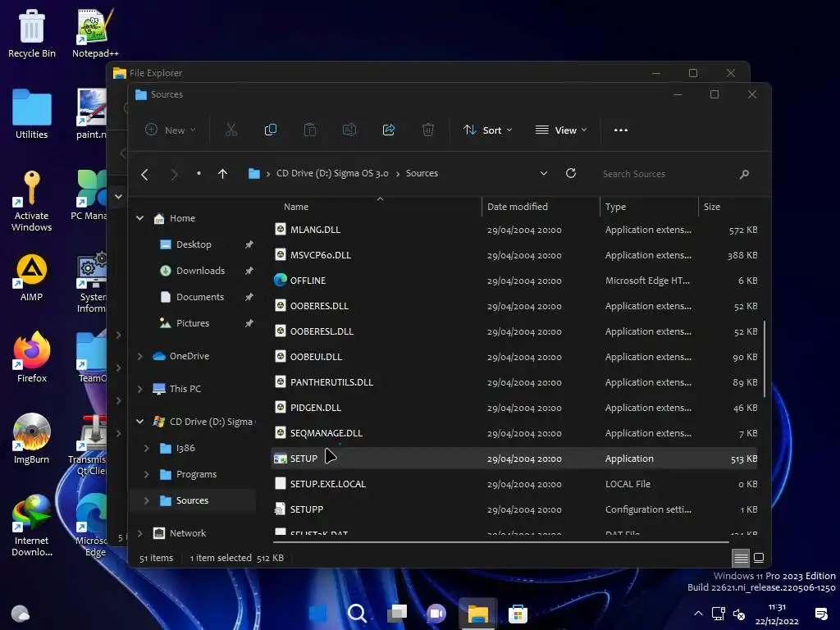Collapse the CD Drive (D:) tree node
The width and height of the screenshot is (840, 630).
(x=139, y=422)
